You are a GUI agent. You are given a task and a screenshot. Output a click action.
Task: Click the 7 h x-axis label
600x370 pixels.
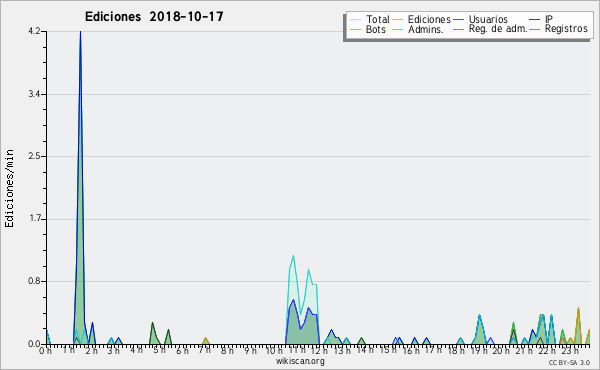(204, 350)
